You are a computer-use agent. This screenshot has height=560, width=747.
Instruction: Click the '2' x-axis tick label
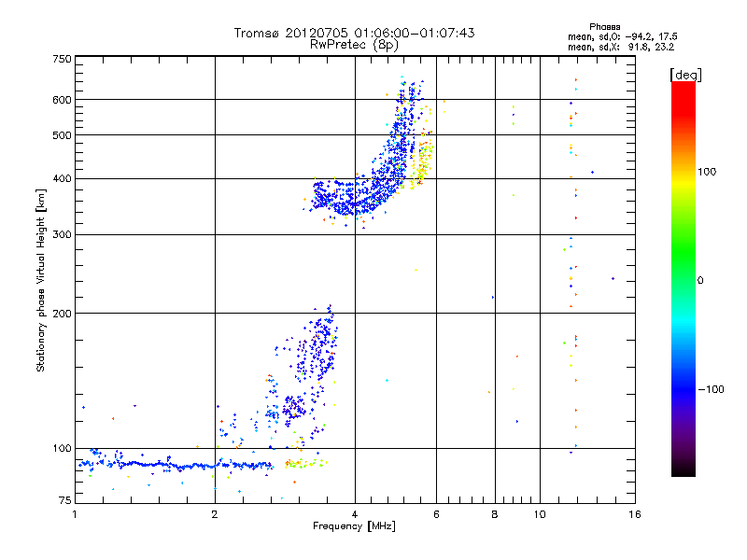tap(215, 514)
